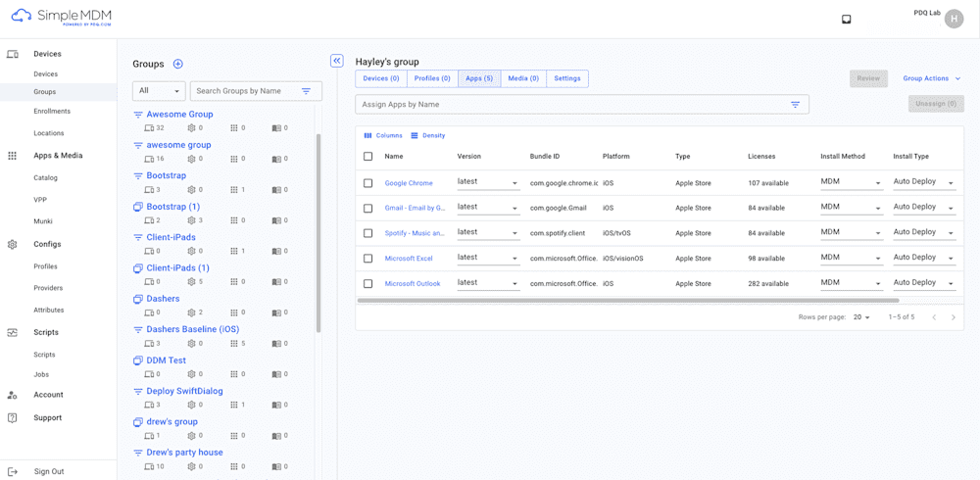Open the inbox icon in header
This screenshot has height=480, width=980.
[847, 20]
